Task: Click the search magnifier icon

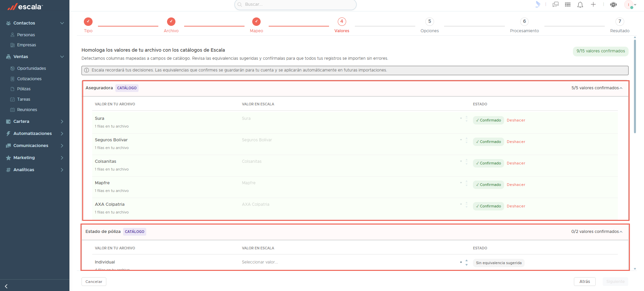Action: 240,5
